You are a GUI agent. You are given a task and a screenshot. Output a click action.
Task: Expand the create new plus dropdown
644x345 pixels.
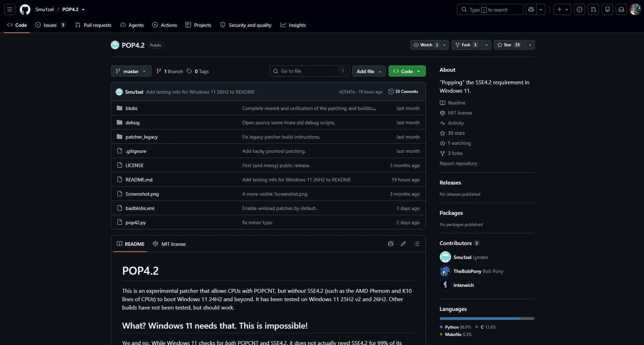click(x=562, y=9)
